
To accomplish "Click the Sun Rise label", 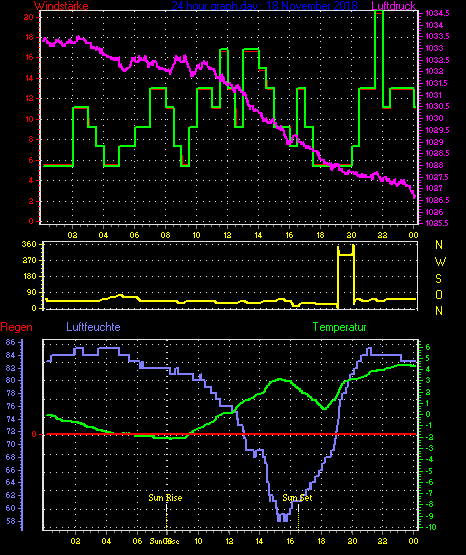I will click(x=165, y=498).
